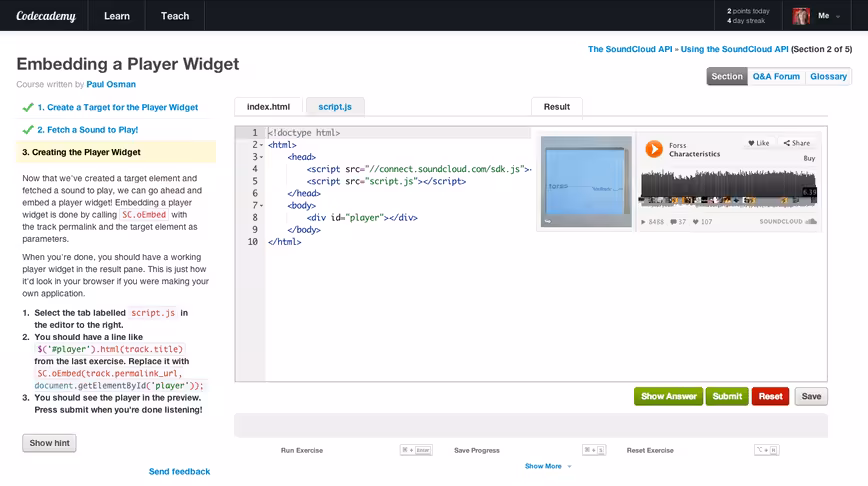Play the Forss Characteristics track
Screen dimensions: 868x486
tap(654, 149)
